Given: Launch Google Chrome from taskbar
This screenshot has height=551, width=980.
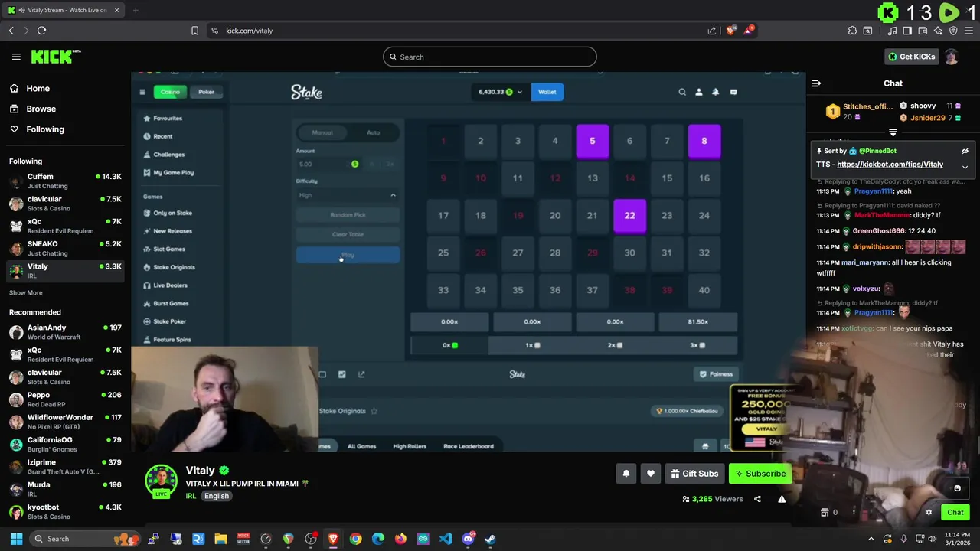Looking at the screenshot, I should 355,539.
